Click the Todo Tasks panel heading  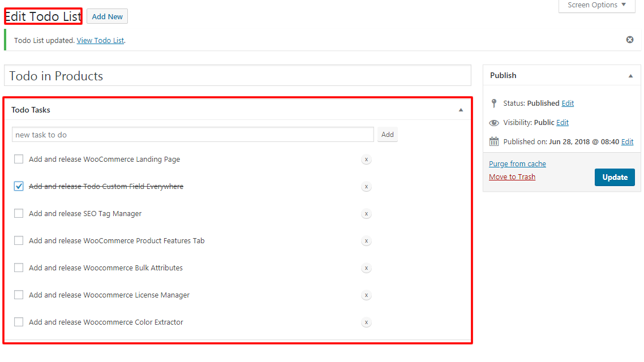(x=31, y=110)
